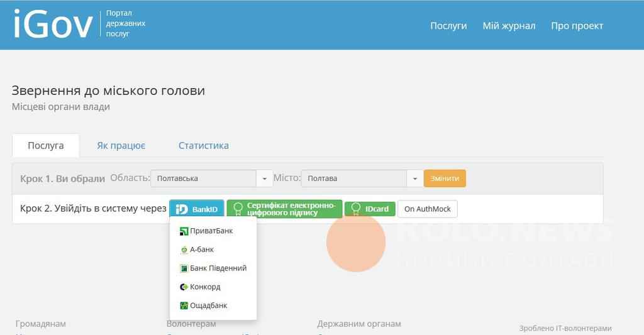
Task: Click the Bank Pivdennyi icon
Action: point(184,268)
